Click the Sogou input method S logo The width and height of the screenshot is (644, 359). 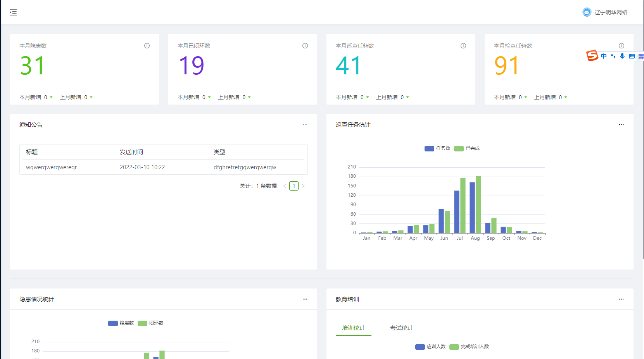point(592,56)
